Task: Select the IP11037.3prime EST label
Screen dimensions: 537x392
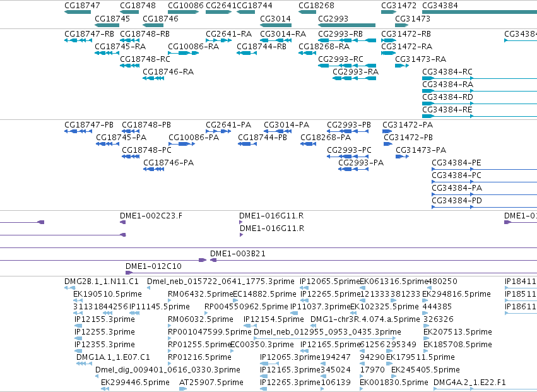Action: 321,307
